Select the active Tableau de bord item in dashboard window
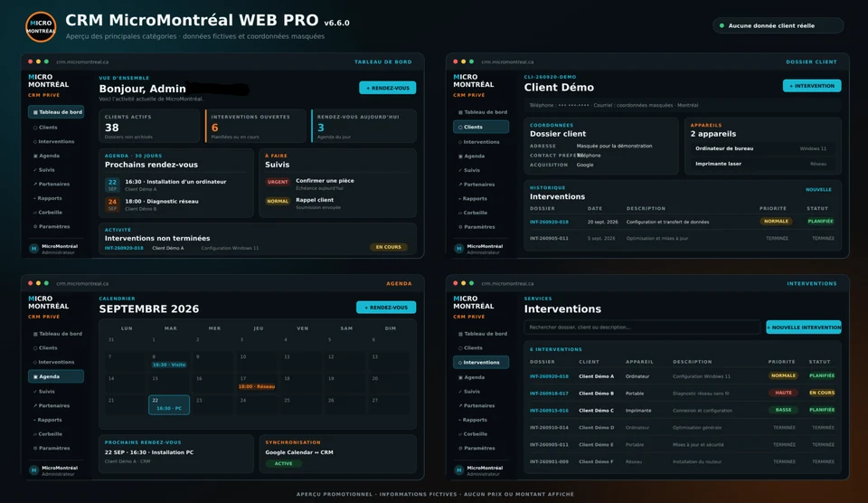The height and width of the screenshot is (503, 868). [56, 112]
